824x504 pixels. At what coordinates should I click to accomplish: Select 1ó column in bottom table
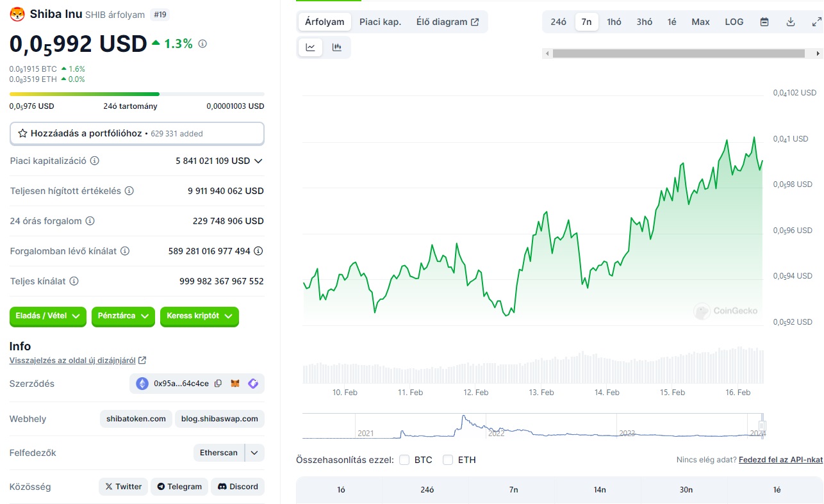341,490
